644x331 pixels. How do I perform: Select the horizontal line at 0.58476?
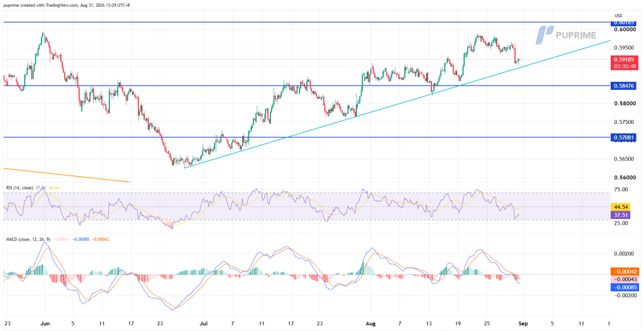click(306, 86)
